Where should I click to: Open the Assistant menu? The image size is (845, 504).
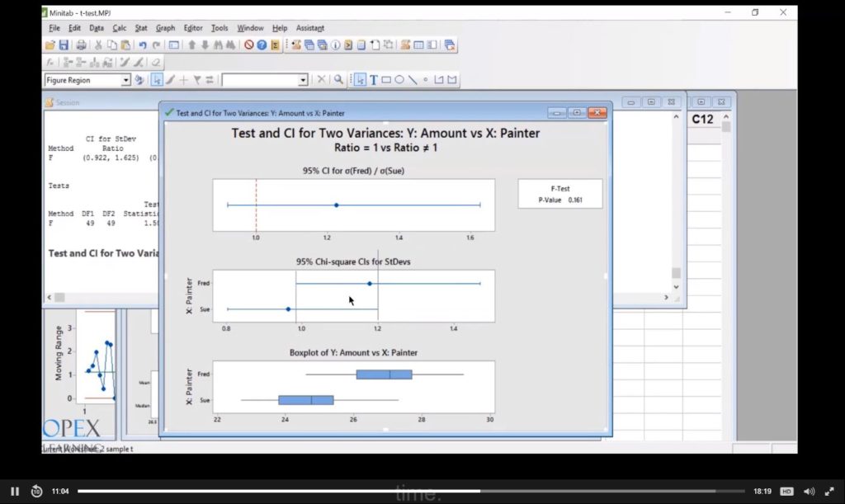point(310,28)
